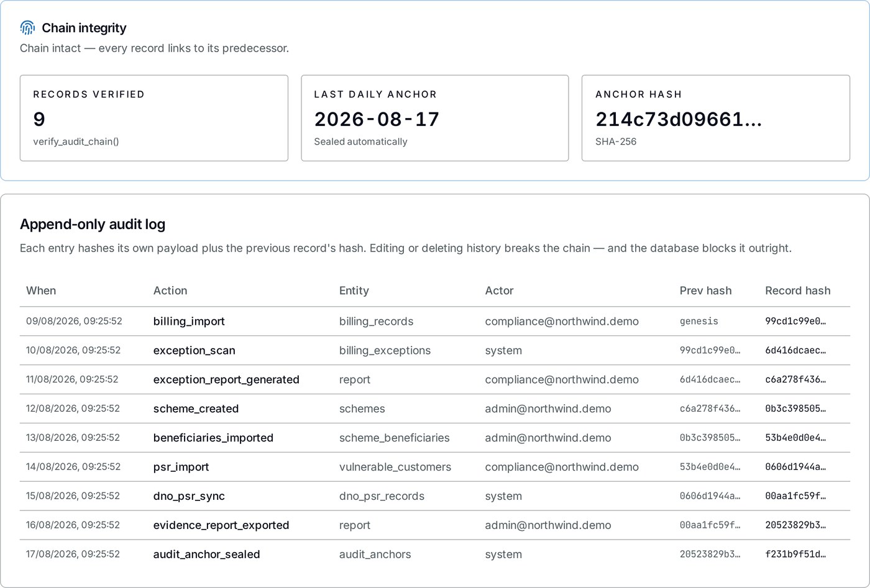The image size is (870, 588).
Task: Click the system actor in exception_scan row
Action: pos(503,351)
